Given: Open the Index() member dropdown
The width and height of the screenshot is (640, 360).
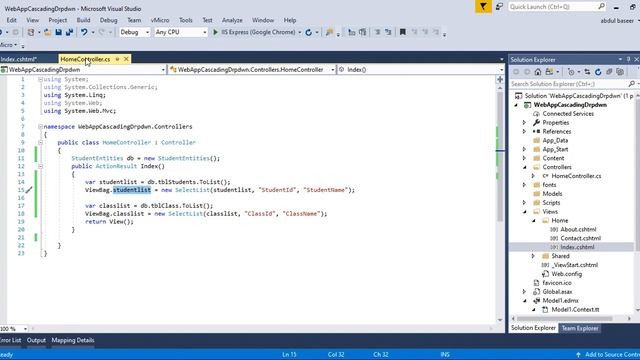Looking at the screenshot, I should point(502,70).
